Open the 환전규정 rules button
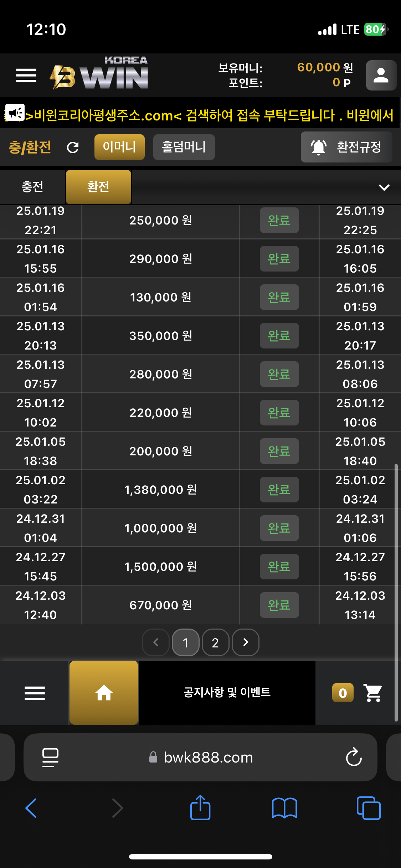The width and height of the screenshot is (401, 868). (x=346, y=147)
